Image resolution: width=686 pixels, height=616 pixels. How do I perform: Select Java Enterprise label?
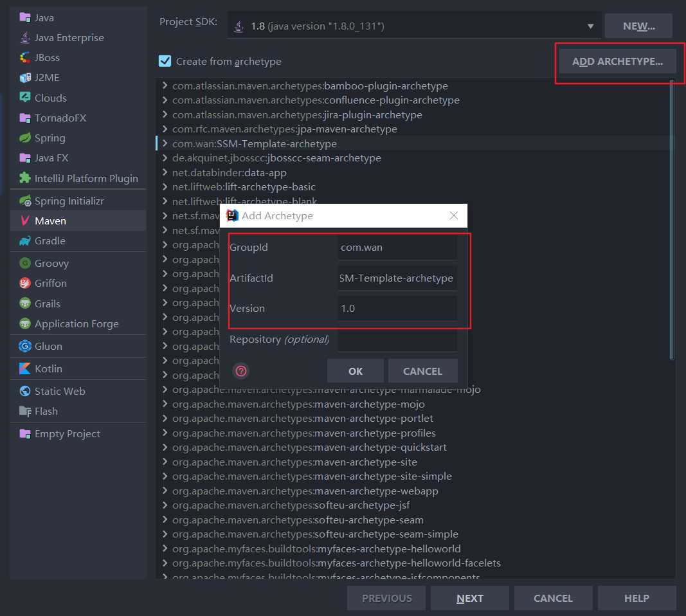69,38
